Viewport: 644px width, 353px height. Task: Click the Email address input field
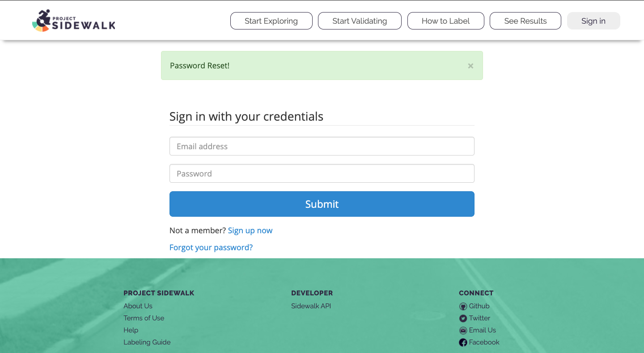coord(322,146)
